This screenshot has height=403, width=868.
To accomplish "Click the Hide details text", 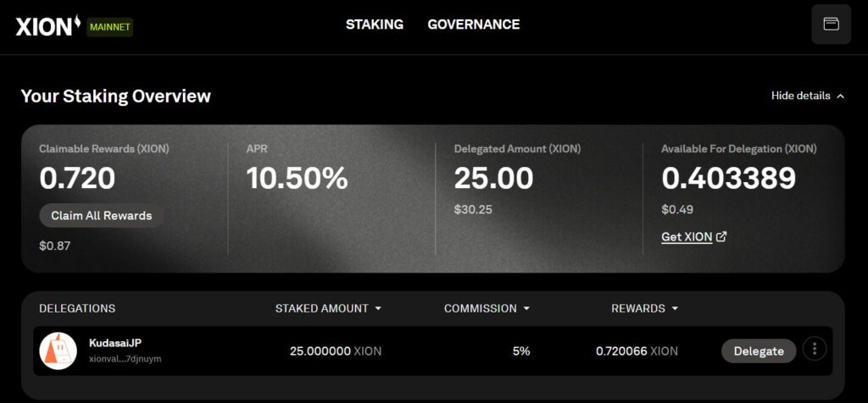I will pos(800,96).
